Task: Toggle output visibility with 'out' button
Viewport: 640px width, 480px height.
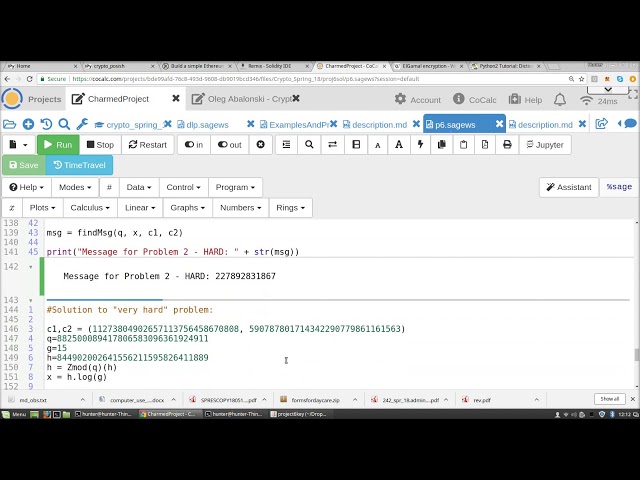Action: click(x=229, y=144)
